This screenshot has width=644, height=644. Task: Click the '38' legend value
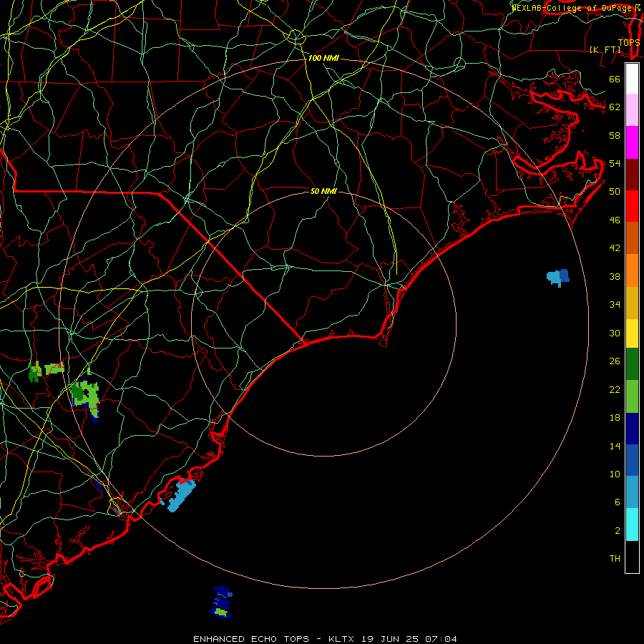click(x=615, y=276)
